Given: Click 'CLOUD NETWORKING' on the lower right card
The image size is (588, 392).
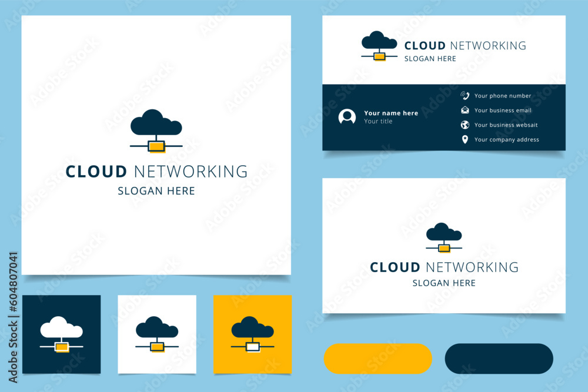Looking at the screenshot, I should (444, 267).
